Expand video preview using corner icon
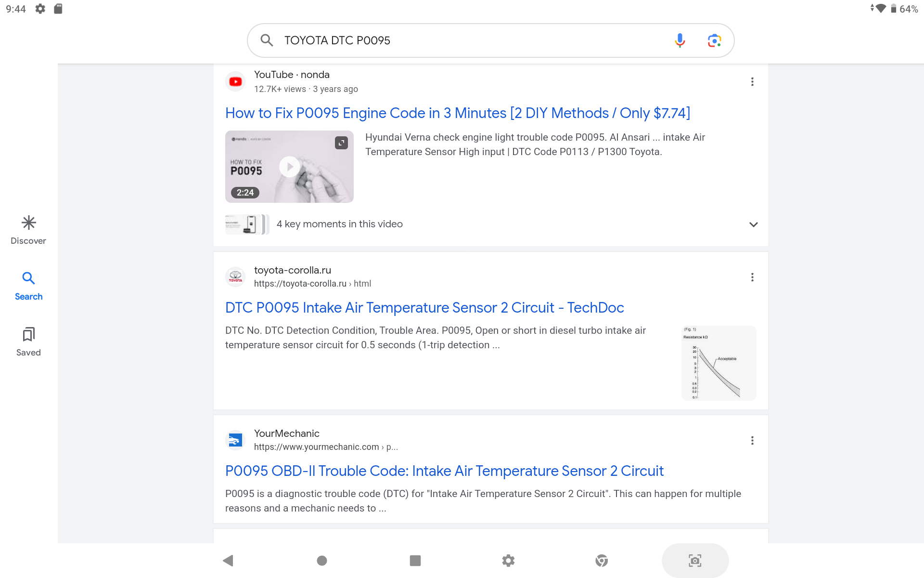 click(341, 143)
